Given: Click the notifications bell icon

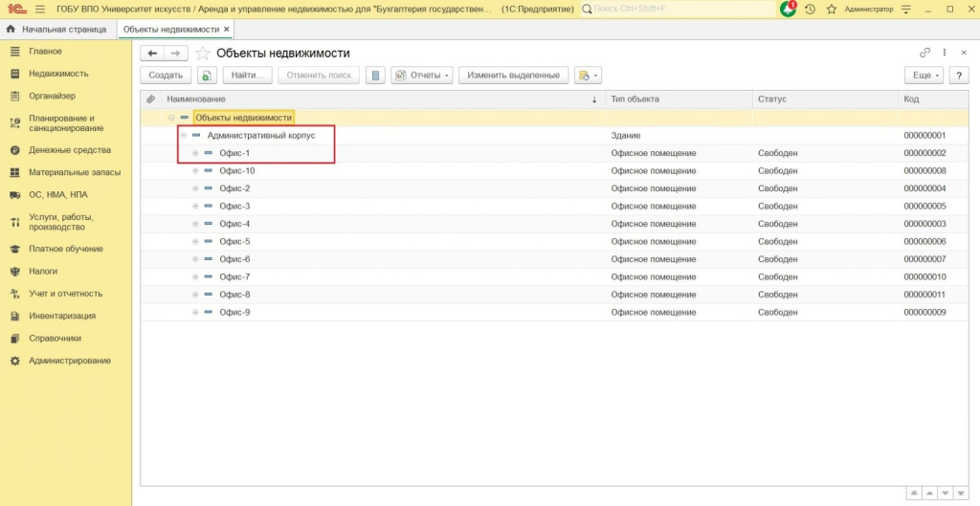Looking at the screenshot, I should [x=788, y=9].
